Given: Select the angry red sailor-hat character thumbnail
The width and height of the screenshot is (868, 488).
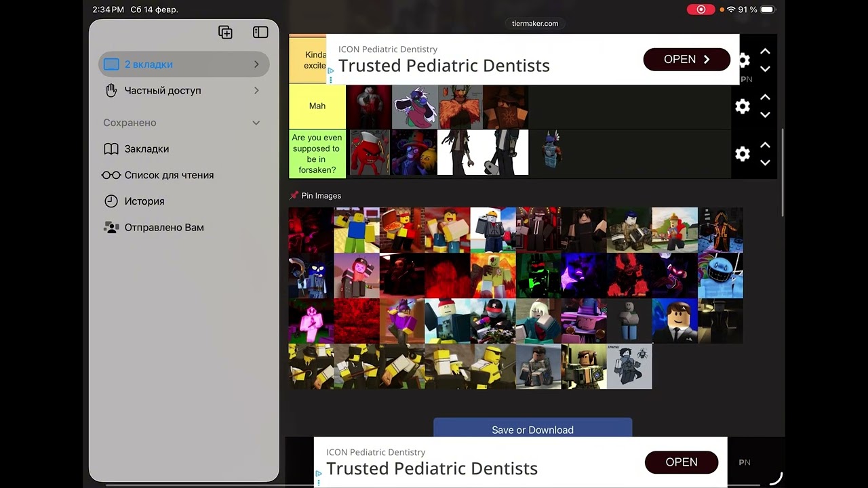Looking at the screenshot, I should (x=368, y=153).
